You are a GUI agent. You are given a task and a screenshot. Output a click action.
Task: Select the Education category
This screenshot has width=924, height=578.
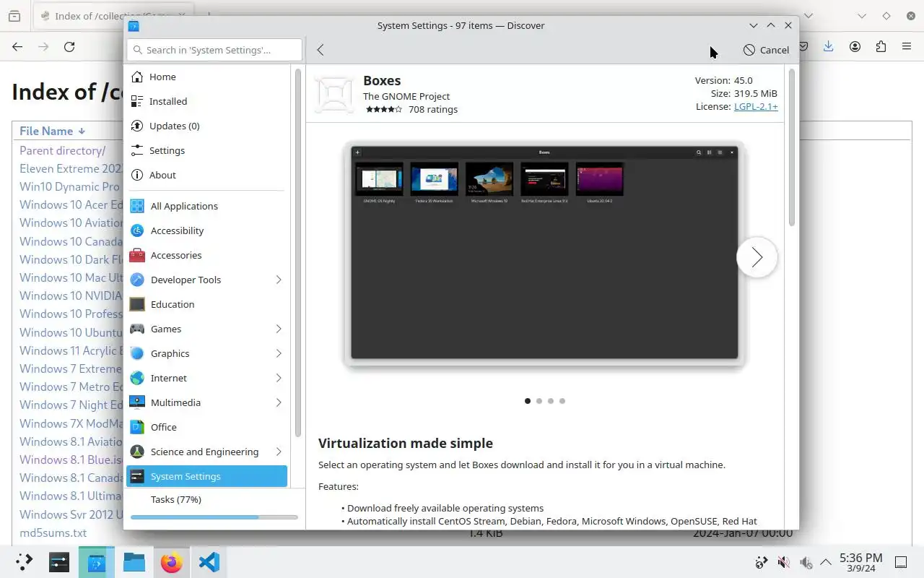point(207,304)
